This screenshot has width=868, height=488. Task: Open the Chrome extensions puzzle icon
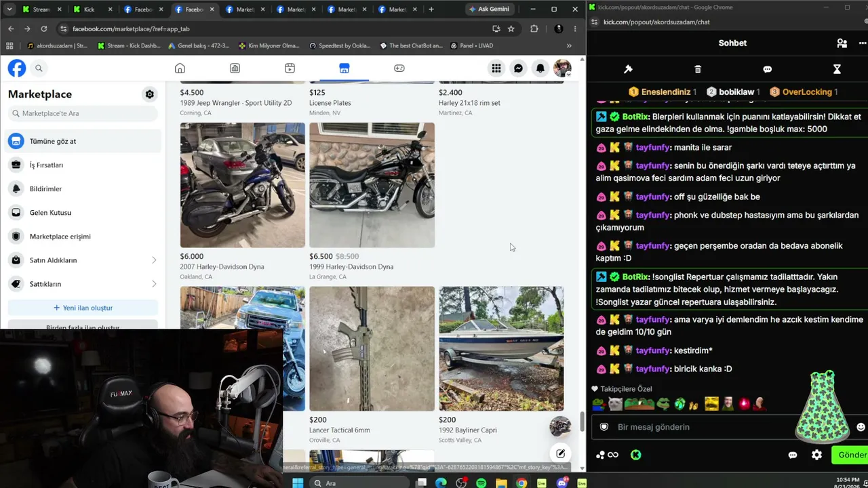pos(534,28)
